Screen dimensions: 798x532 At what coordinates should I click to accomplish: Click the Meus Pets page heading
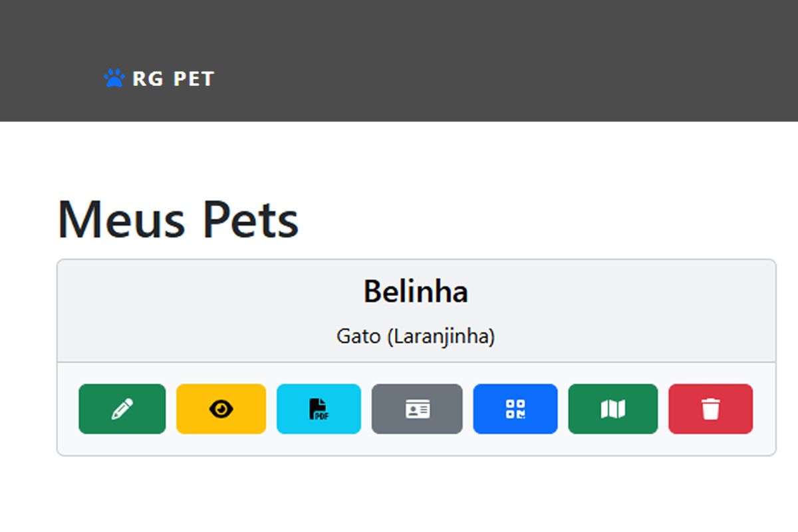[x=178, y=219]
